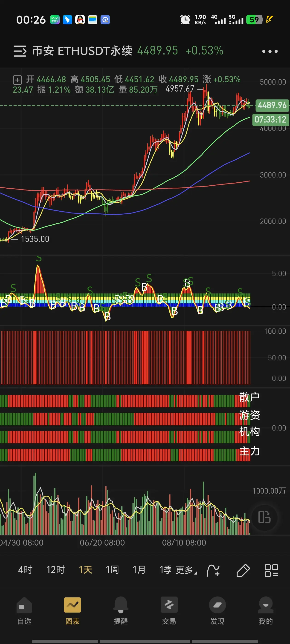Tap the header price 4489.95
Viewport: 290px width, 644px height.
[x=158, y=51]
